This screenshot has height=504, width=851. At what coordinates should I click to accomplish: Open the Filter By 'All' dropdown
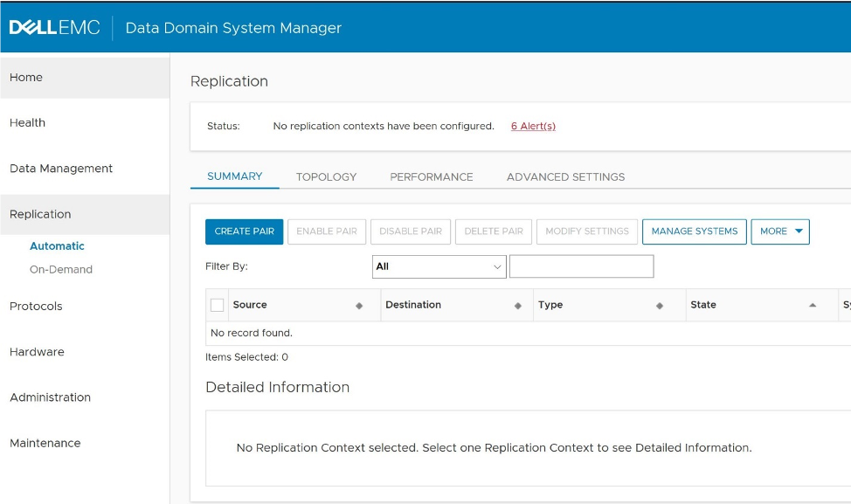coord(439,266)
